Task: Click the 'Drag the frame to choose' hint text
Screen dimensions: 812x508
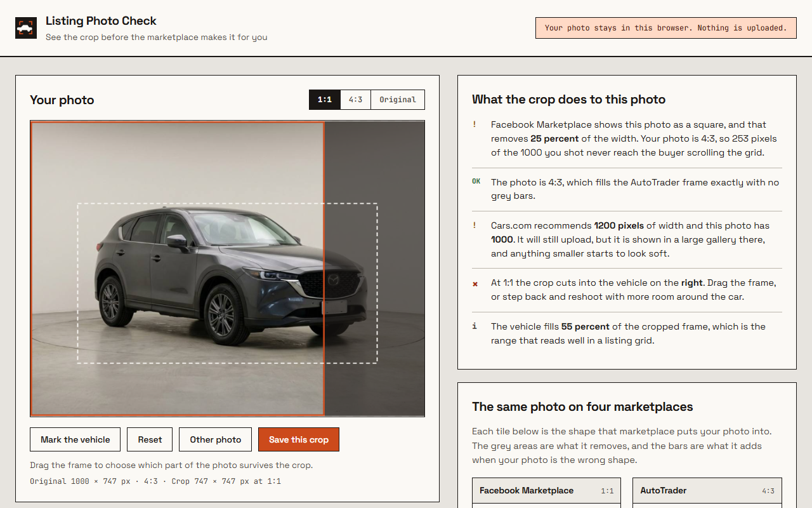Action: [171, 465]
